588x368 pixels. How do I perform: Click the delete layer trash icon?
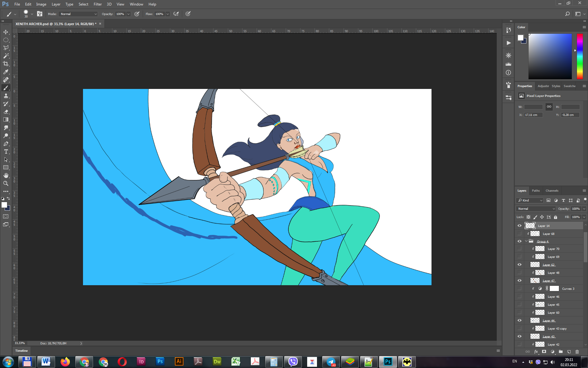point(577,352)
